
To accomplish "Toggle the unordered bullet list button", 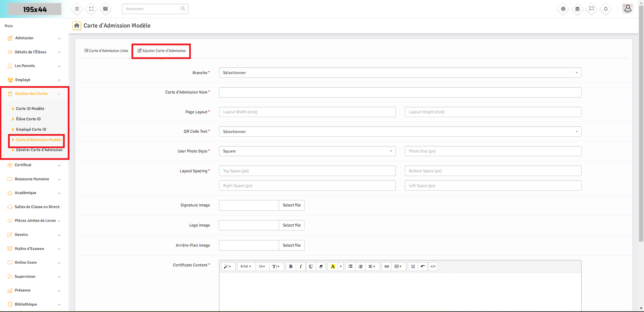I will (x=350, y=267).
